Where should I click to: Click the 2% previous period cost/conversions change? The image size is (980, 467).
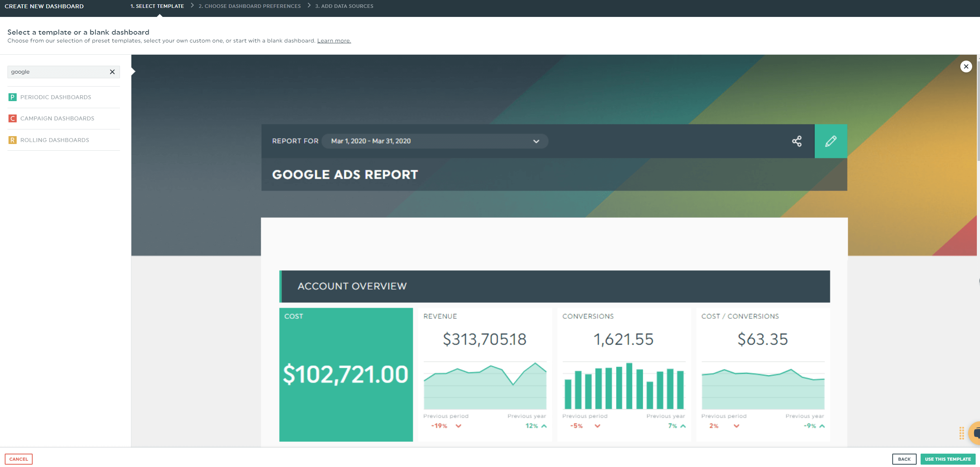[714, 426]
